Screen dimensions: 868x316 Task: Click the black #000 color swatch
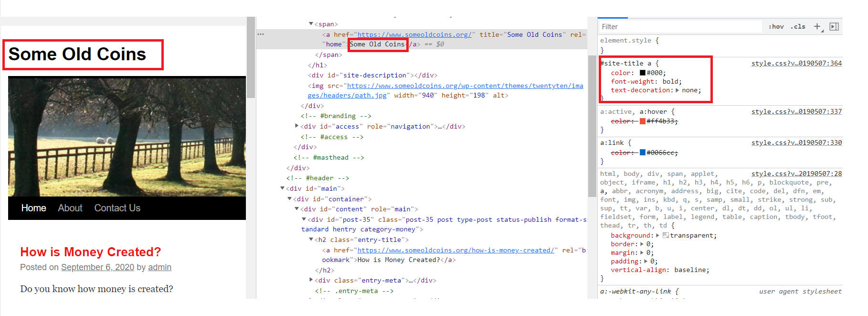click(x=643, y=73)
